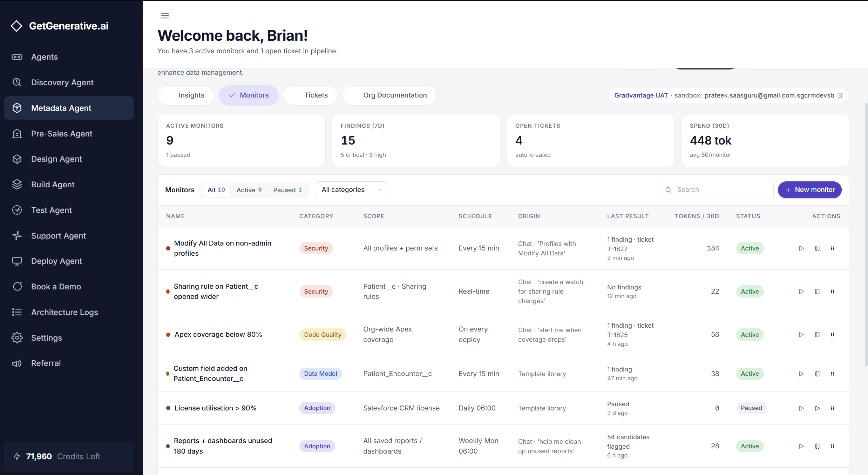Click the Active Monitors summary card
868x475 pixels.
coord(242,140)
